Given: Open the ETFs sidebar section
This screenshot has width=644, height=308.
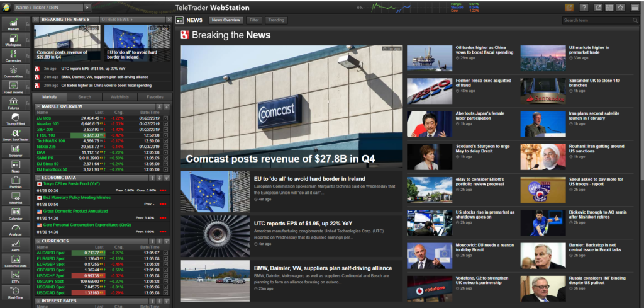Looking at the screenshot, I should point(16,277).
